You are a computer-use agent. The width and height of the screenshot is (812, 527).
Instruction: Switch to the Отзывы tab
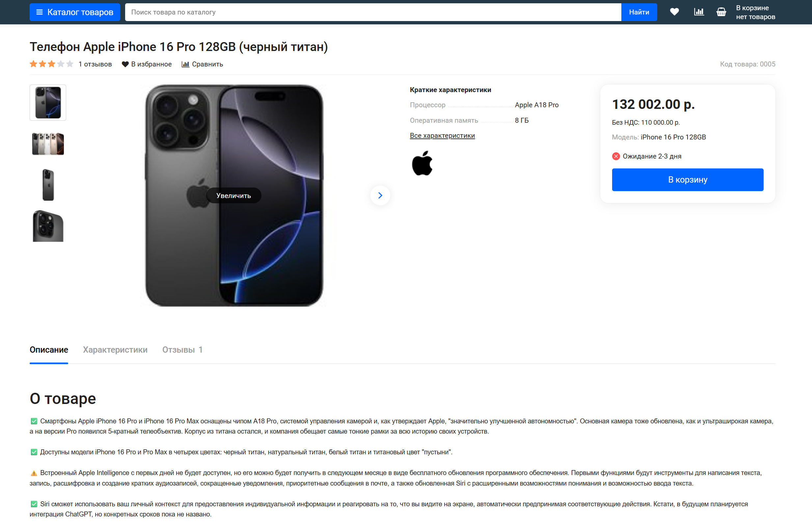[x=182, y=350]
